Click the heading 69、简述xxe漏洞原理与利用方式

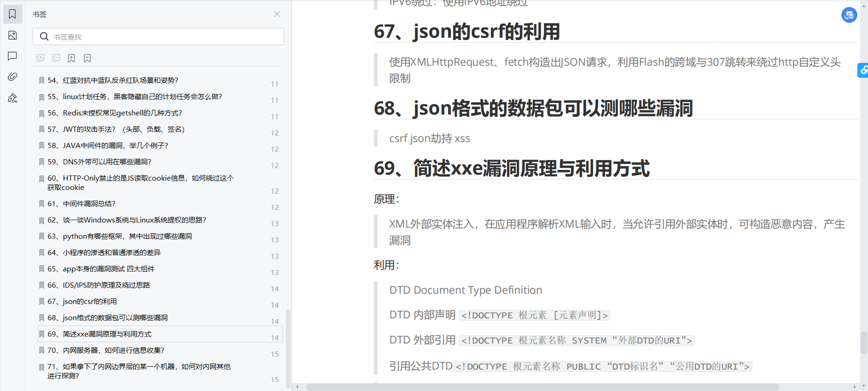pyautogui.click(x=512, y=169)
